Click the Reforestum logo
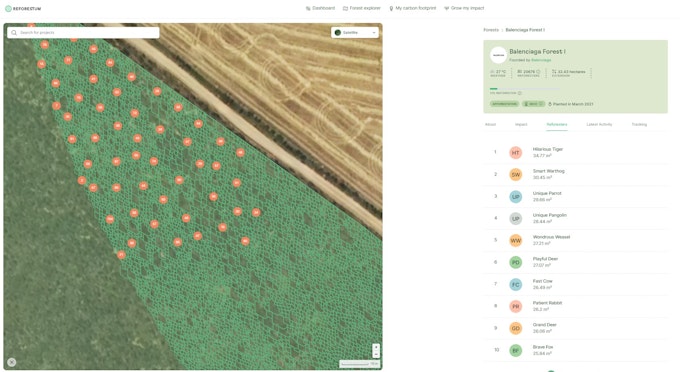 [23, 8]
